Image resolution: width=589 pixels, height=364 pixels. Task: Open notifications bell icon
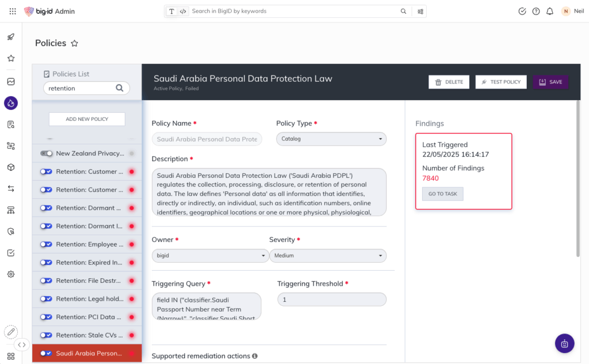(x=550, y=12)
